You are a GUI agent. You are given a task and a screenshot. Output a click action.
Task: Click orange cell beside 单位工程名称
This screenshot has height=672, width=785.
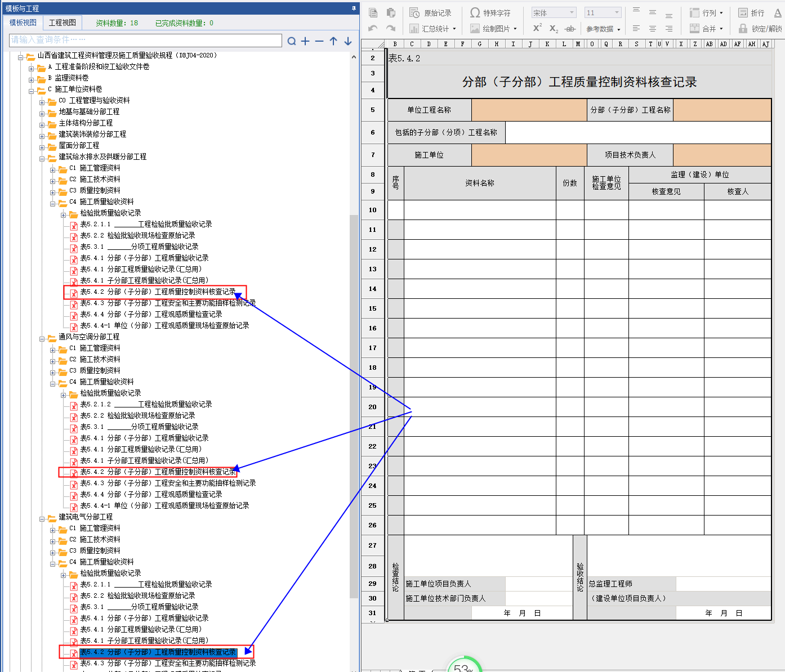[x=529, y=110]
